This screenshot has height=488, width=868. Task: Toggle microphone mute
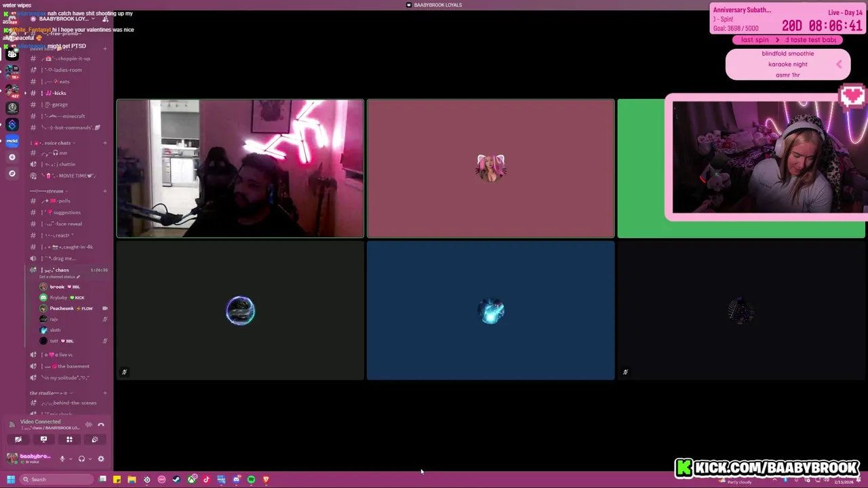tap(62, 459)
